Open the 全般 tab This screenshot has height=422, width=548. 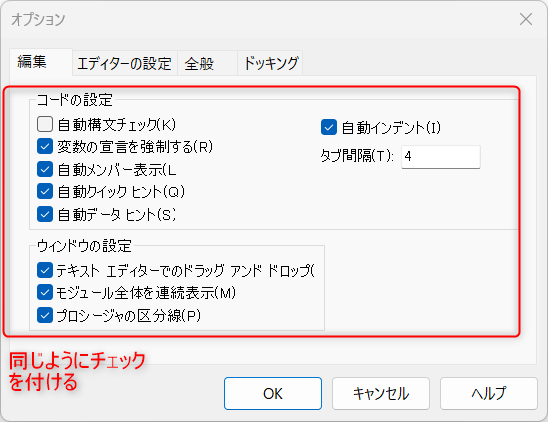tap(207, 64)
